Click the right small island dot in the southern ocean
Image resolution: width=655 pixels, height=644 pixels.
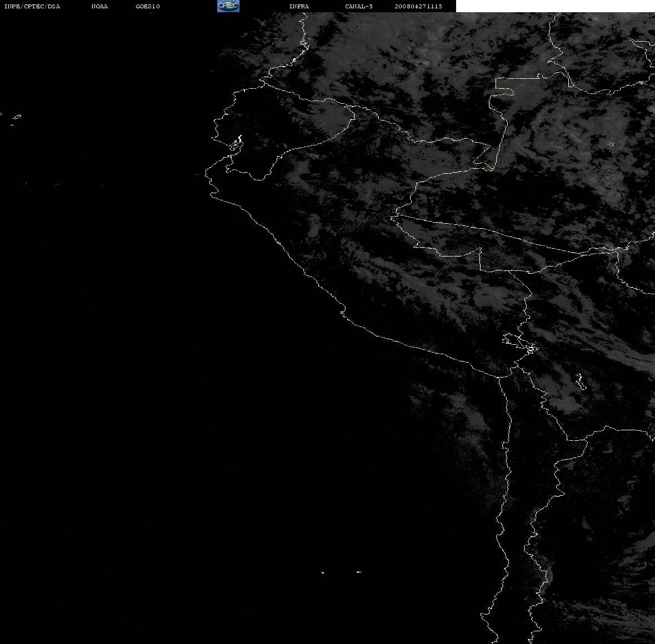tap(359, 572)
